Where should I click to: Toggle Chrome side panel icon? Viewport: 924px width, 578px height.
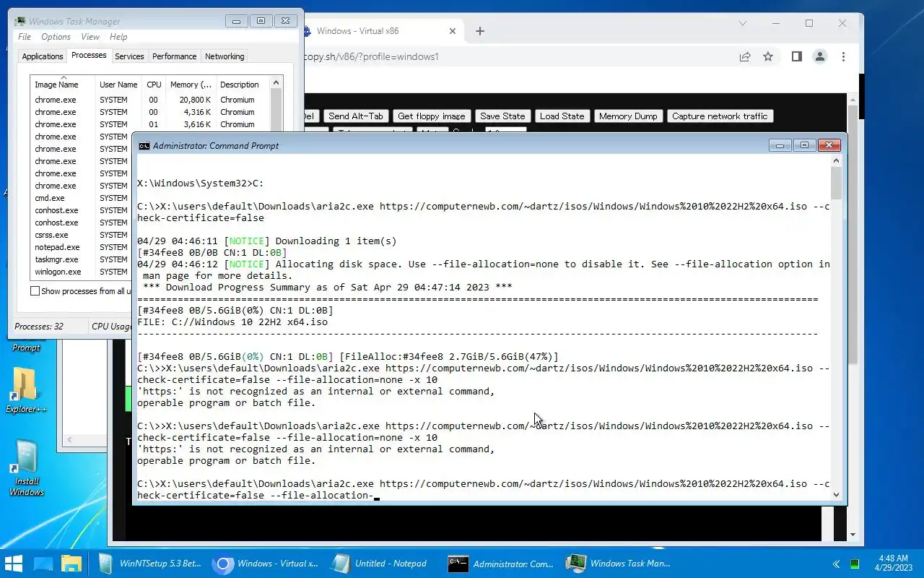point(796,56)
